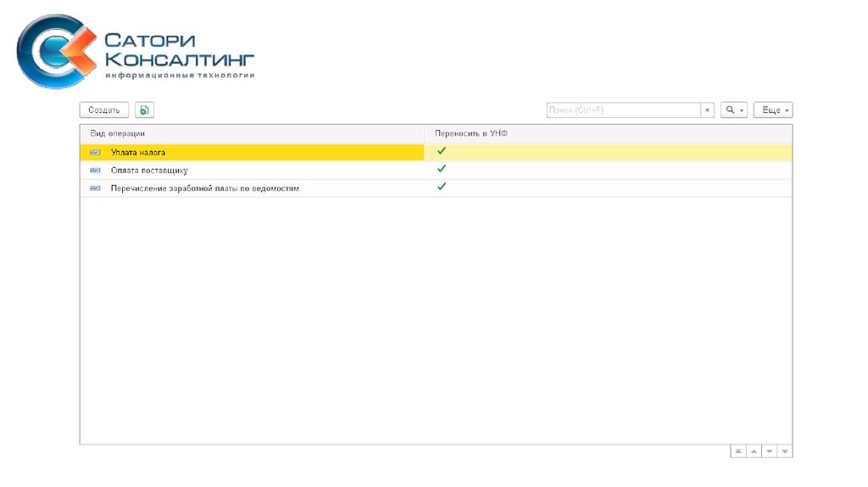
Task: Click the Создать button
Action: [104, 110]
